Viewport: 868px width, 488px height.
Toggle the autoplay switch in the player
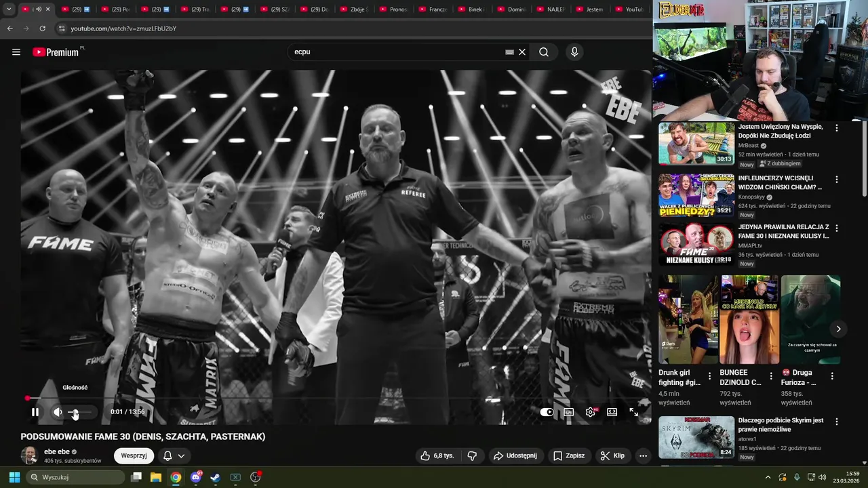click(547, 412)
